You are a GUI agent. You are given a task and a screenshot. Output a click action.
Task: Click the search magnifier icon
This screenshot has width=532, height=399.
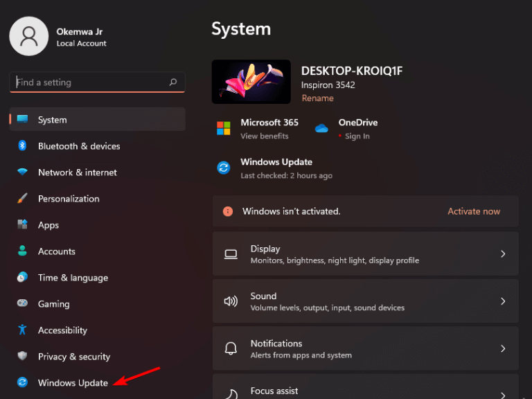tap(173, 82)
